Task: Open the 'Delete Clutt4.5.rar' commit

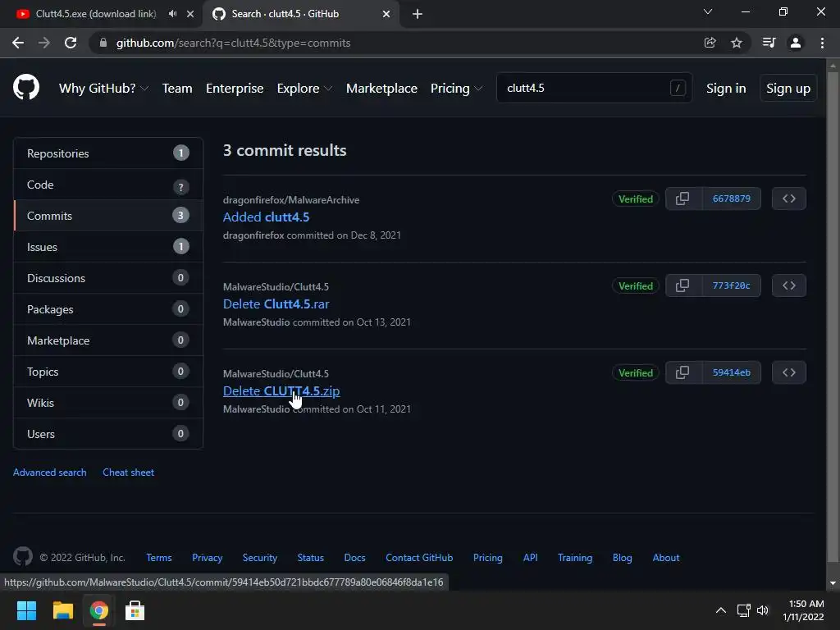Action: tap(276, 304)
